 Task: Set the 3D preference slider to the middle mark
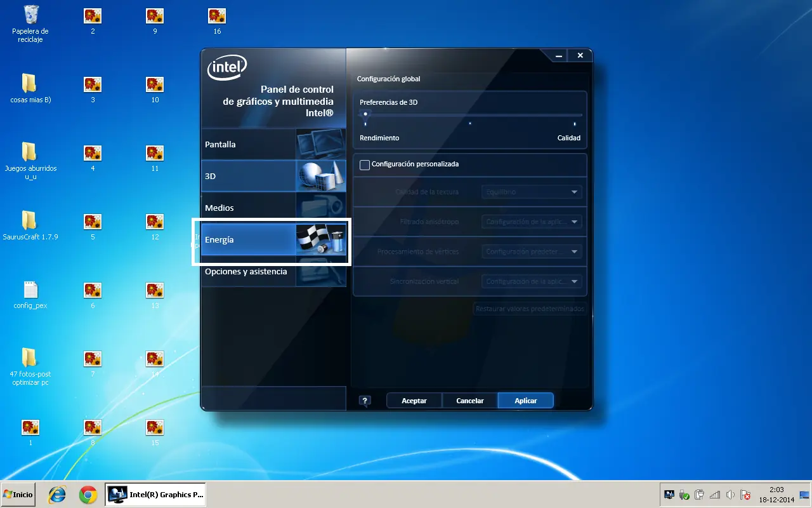tap(470, 123)
